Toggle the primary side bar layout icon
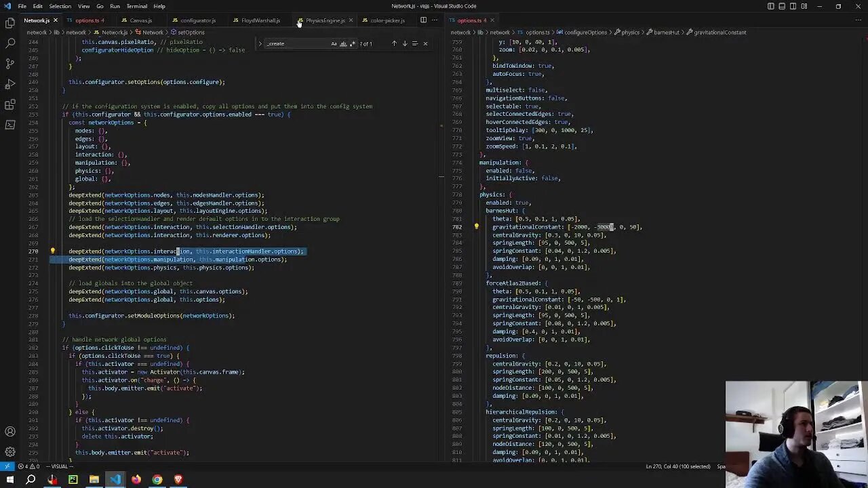The width and height of the screenshot is (868, 488). coord(771,6)
